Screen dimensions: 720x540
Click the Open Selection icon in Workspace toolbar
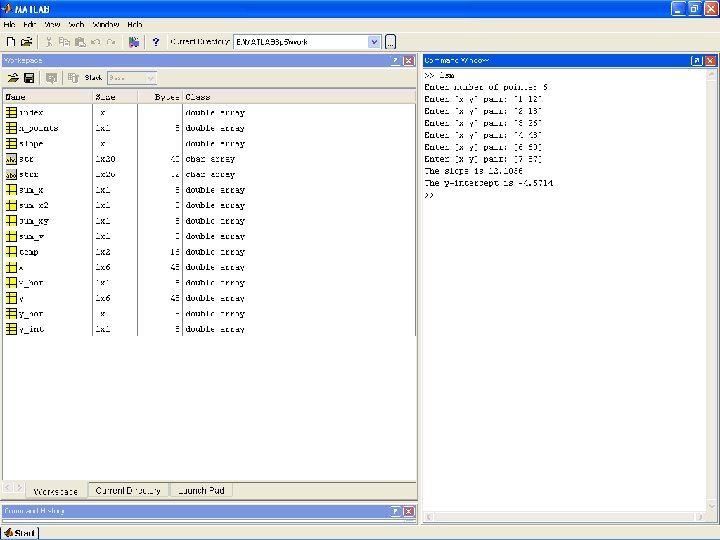coord(51,78)
